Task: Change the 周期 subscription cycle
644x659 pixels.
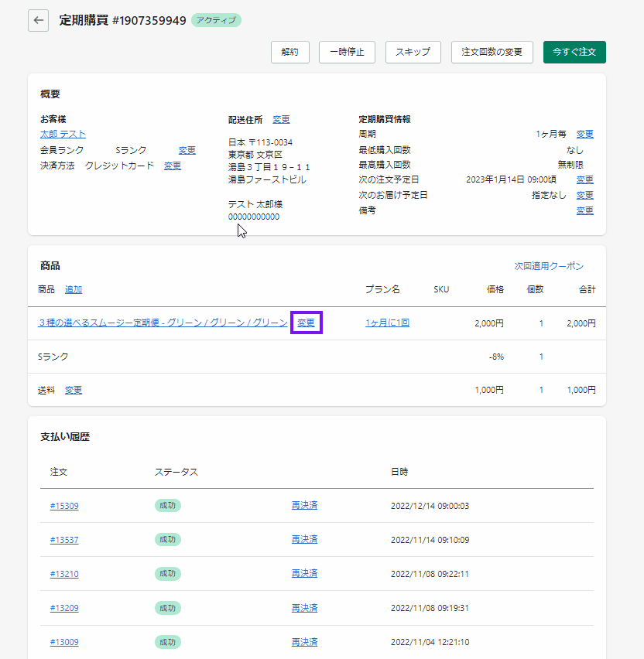Action: tap(584, 134)
